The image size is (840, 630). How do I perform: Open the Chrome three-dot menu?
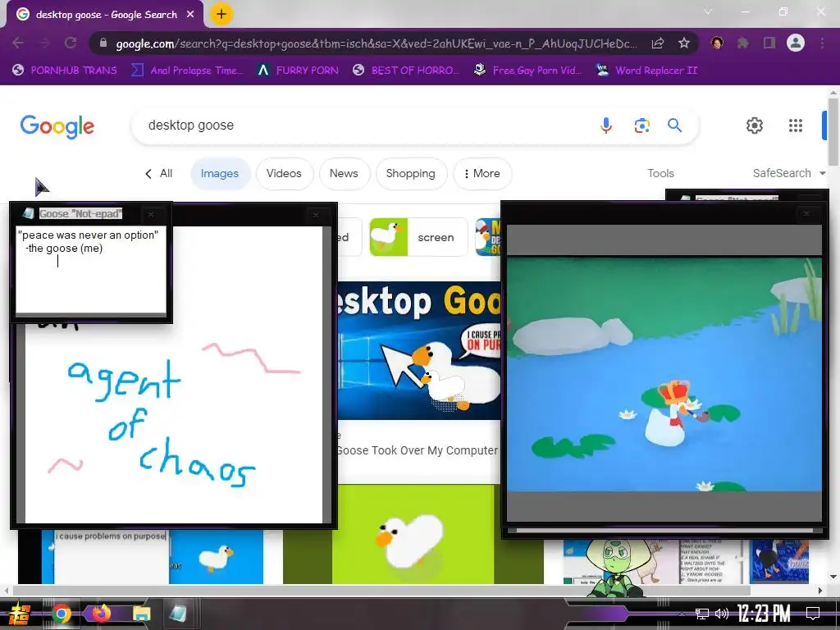(x=822, y=43)
